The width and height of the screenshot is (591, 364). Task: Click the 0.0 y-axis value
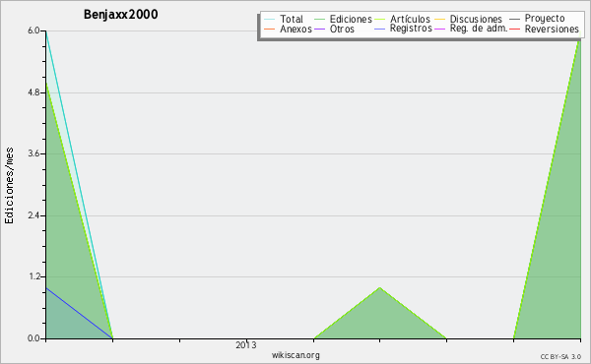tap(33, 338)
